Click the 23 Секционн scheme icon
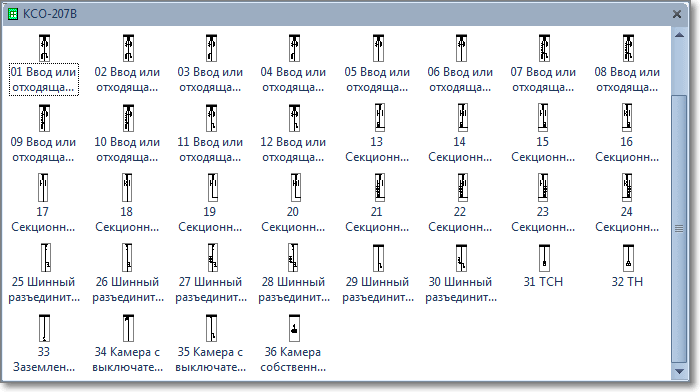This screenshot has height=392, width=700. tap(543, 188)
